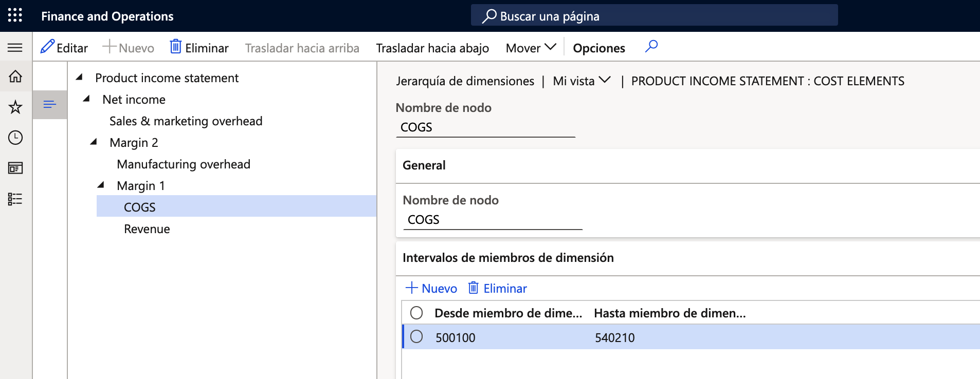Click the header Nombre de nodo field
The height and width of the screenshot is (379, 980).
485,127
